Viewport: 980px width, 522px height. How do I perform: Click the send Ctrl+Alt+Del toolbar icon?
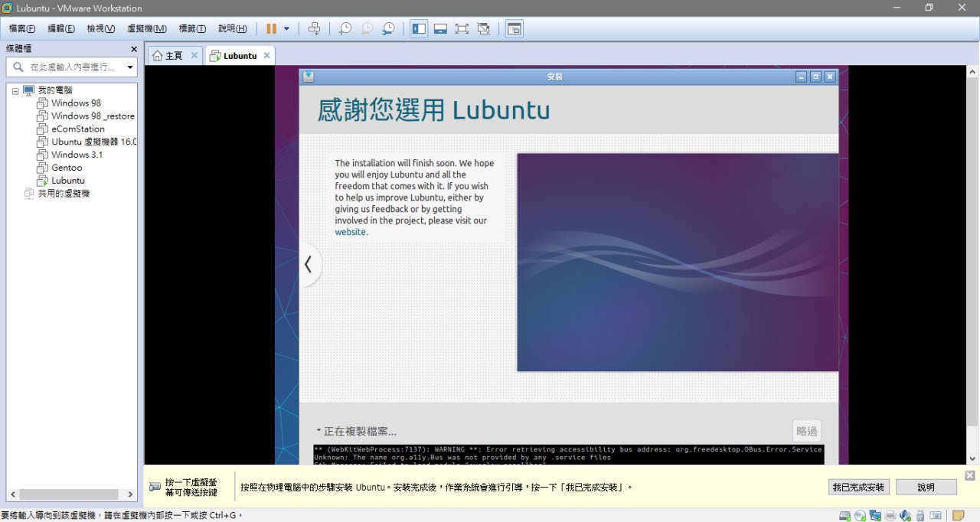tap(314, 28)
